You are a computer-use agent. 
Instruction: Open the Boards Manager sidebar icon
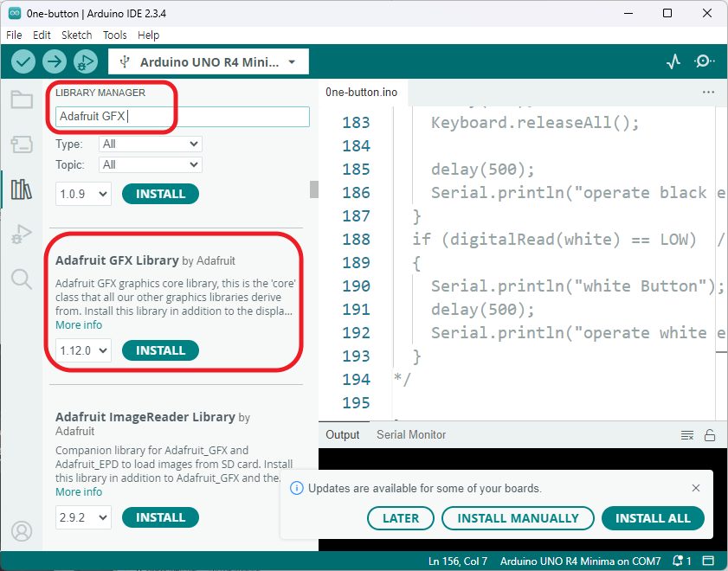point(22,144)
